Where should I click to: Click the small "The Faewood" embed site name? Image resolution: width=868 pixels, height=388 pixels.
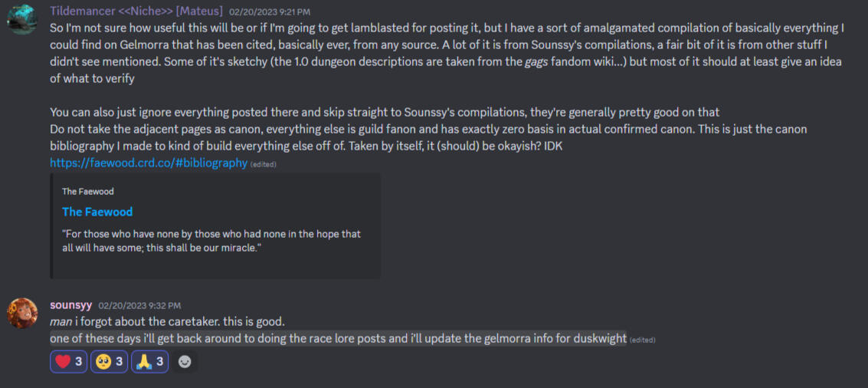click(87, 191)
